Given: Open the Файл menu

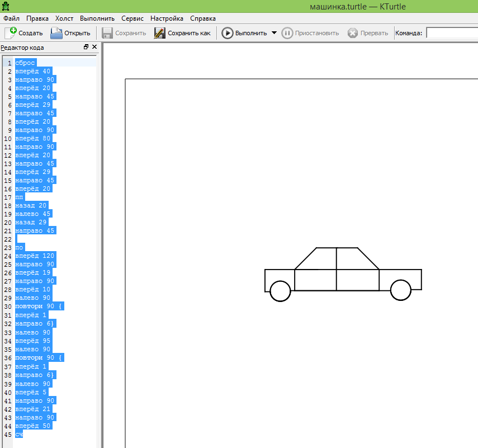Looking at the screenshot, I should (12, 18).
